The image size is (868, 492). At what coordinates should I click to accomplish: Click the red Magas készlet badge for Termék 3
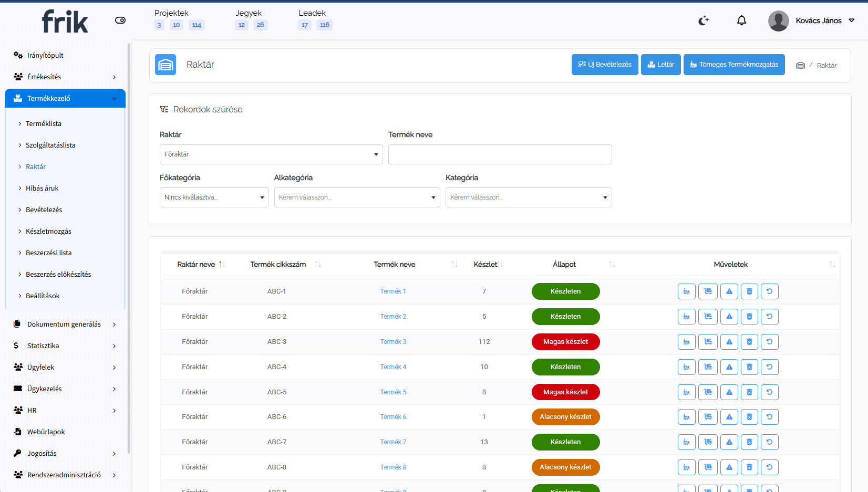tap(565, 342)
